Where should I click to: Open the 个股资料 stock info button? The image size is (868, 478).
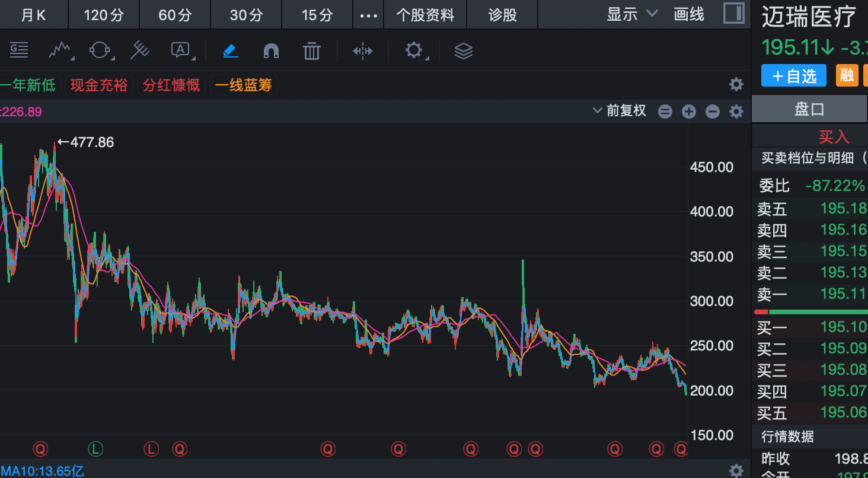[425, 15]
